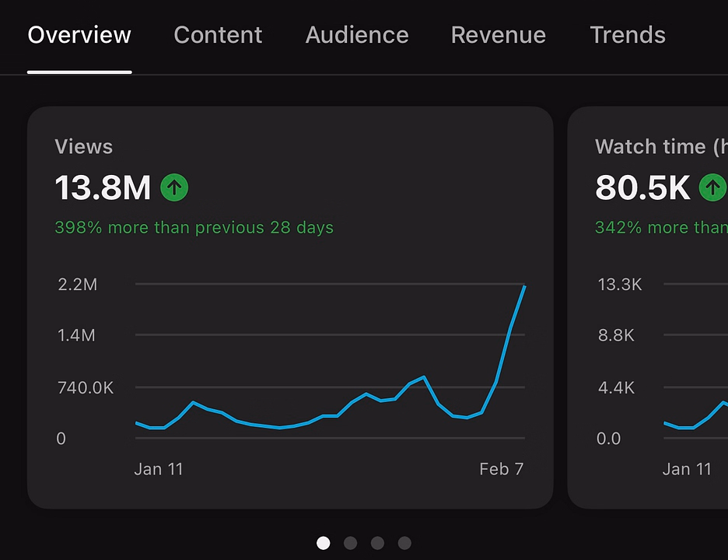Image resolution: width=728 pixels, height=560 pixels.
Task: Click the Views card title
Action: [83, 147]
